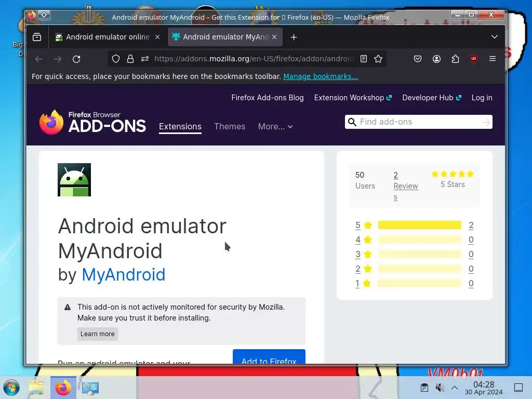Open the Windows Start button
Viewport: 532px width, 399px height.
coord(11,388)
